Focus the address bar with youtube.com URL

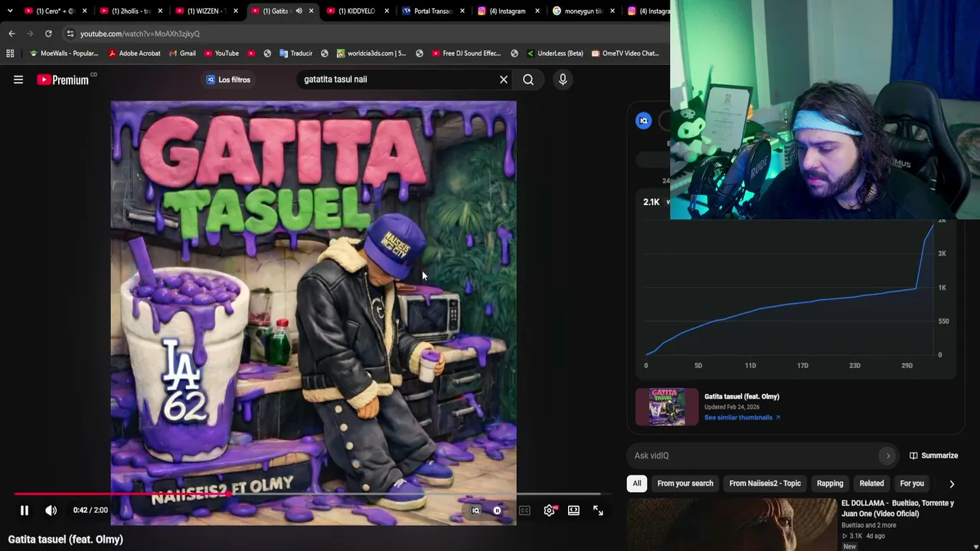140,34
